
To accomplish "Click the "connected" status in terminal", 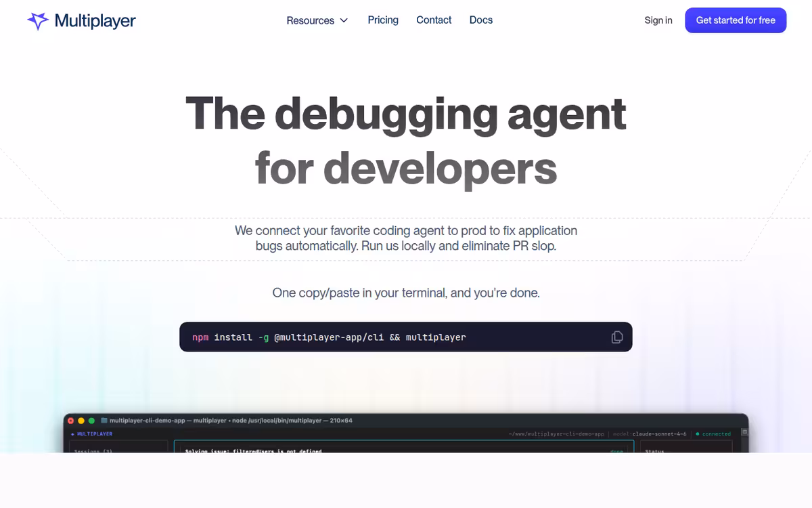I will tap(714, 434).
